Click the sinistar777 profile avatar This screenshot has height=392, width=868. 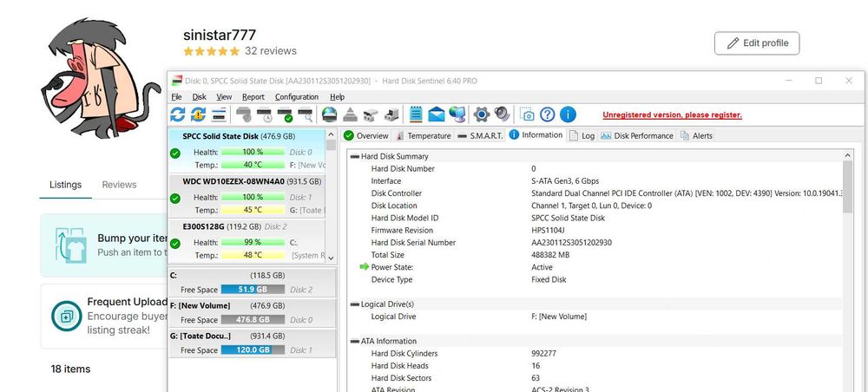tap(99, 77)
